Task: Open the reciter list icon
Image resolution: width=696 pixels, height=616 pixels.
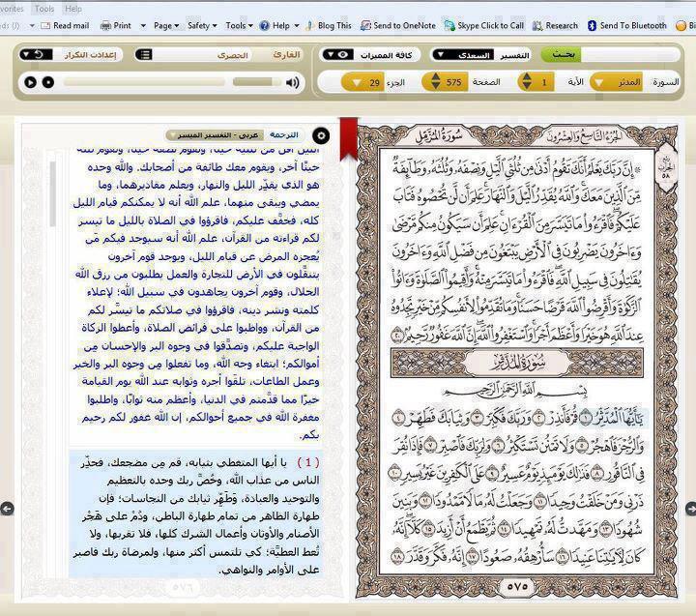Action: [x=144, y=54]
